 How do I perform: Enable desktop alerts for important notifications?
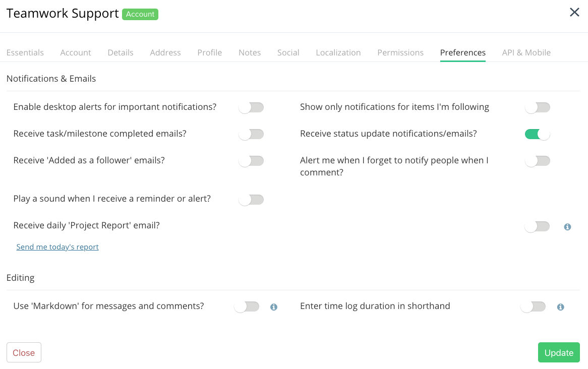tap(251, 108)
